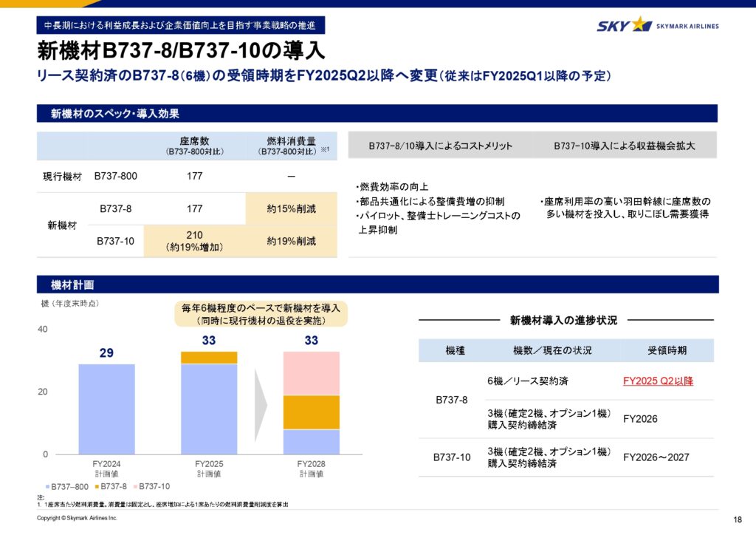Click the 'FY2026' delivery cell
Image resolution: width=756 pixels, height=535 pixels.
point(640,419)
